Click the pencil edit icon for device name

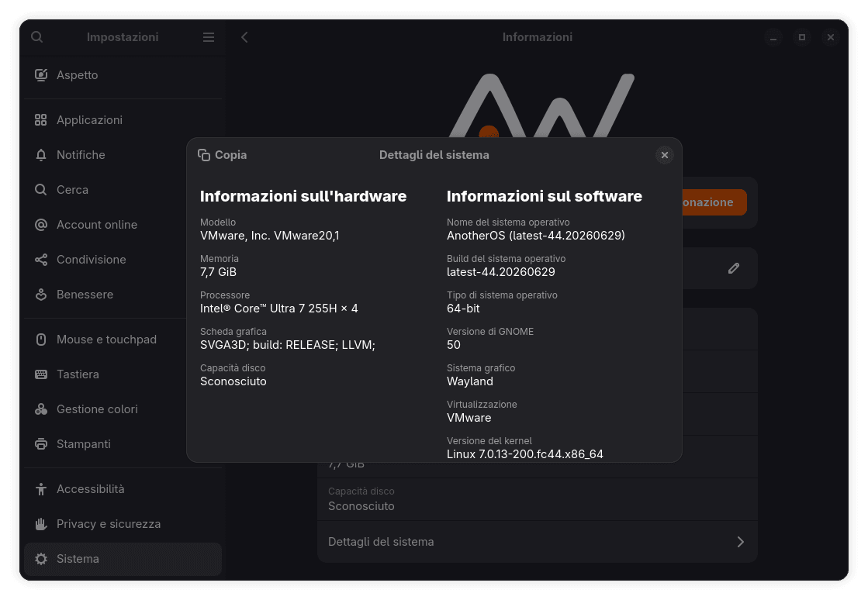734,268
